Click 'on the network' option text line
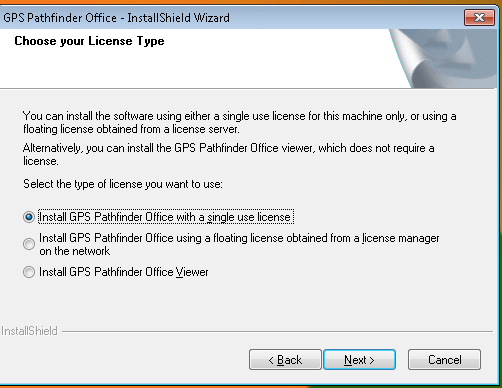 click(75, 251)
